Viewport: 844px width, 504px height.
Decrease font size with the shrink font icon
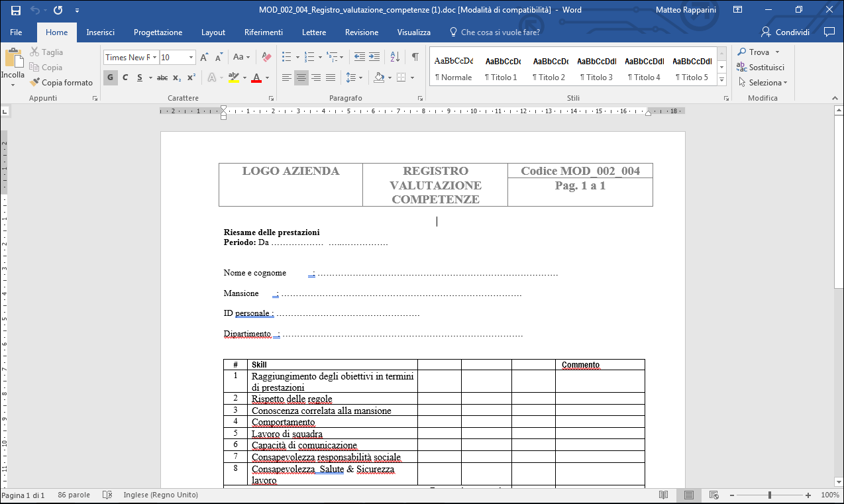click(220, 58)
